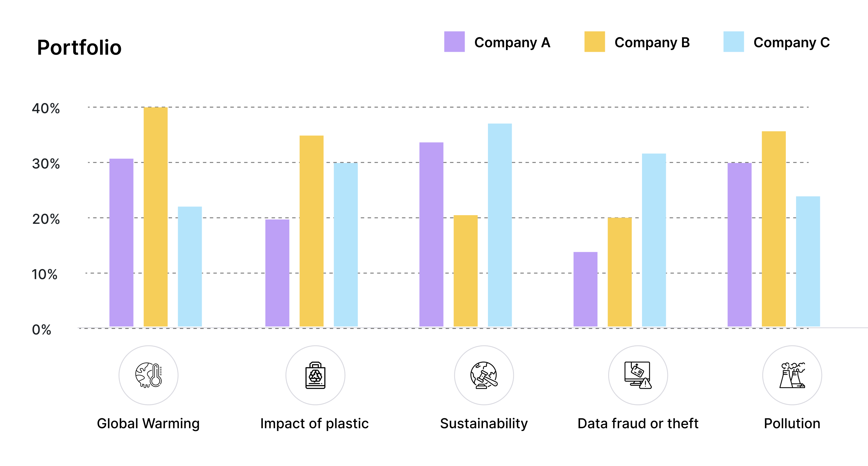Click the Pollution category label
868x466 pixels.
click(x=792, y=424)
